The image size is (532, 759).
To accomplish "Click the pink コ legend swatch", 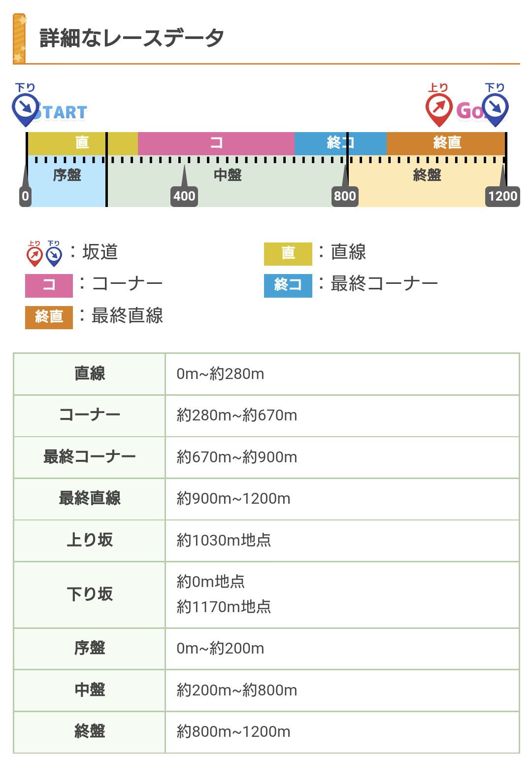I will tap(49, 285).
